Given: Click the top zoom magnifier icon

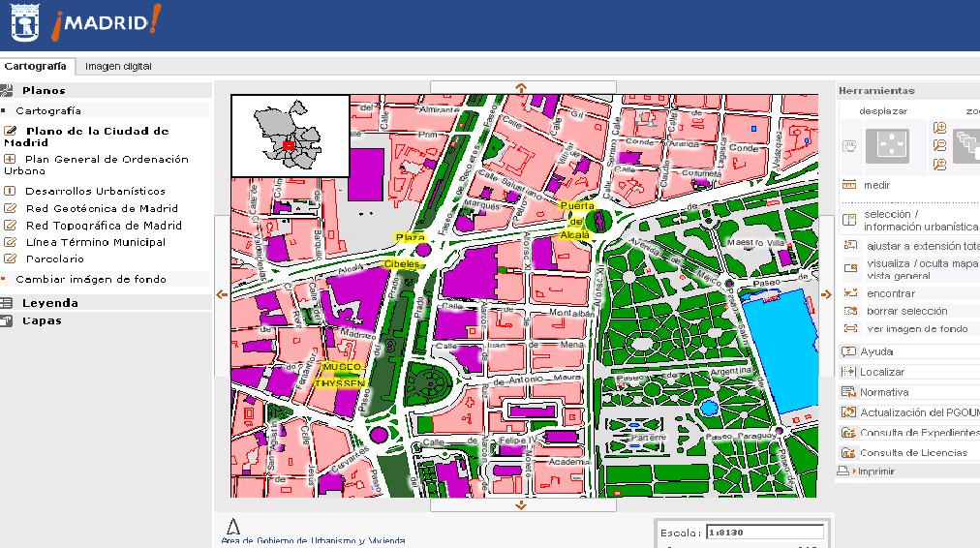Looking at the screenshot, I should [x=939, y=128].
